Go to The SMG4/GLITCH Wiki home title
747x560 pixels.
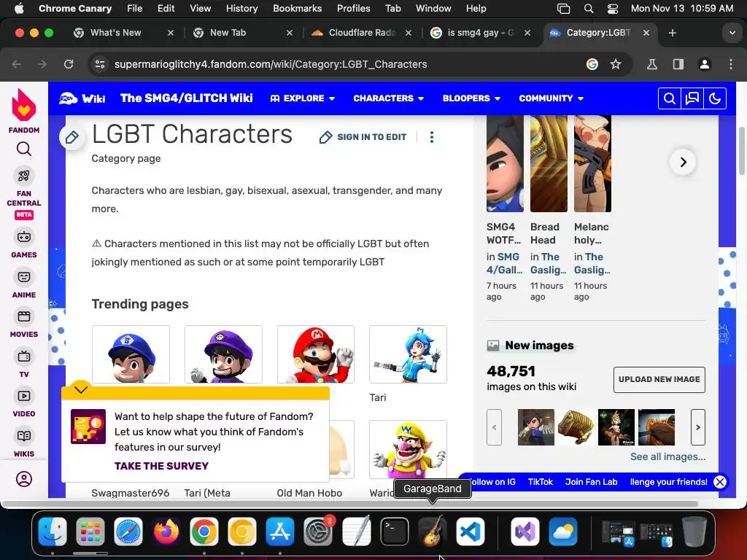[x=186, y=98]
